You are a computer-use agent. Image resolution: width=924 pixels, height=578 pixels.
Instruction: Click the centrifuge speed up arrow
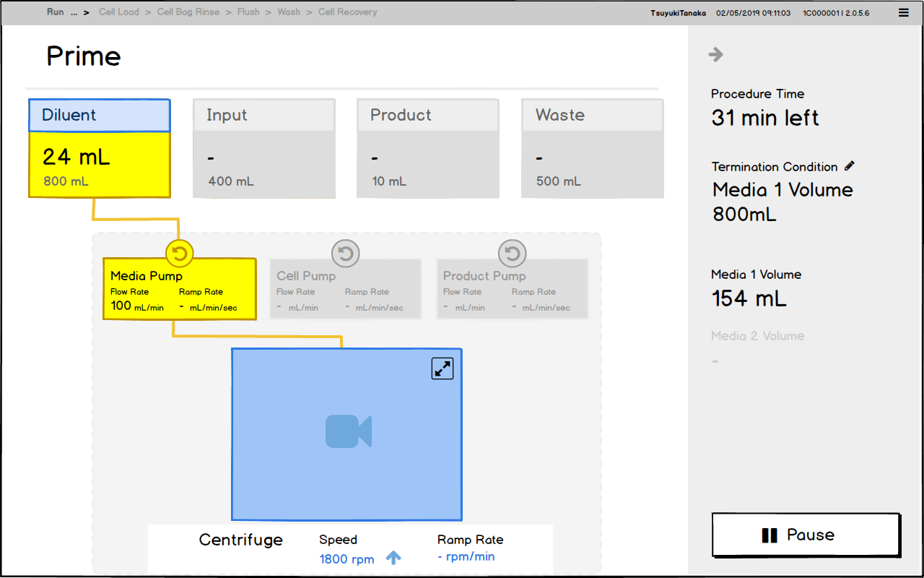point(393,557)
